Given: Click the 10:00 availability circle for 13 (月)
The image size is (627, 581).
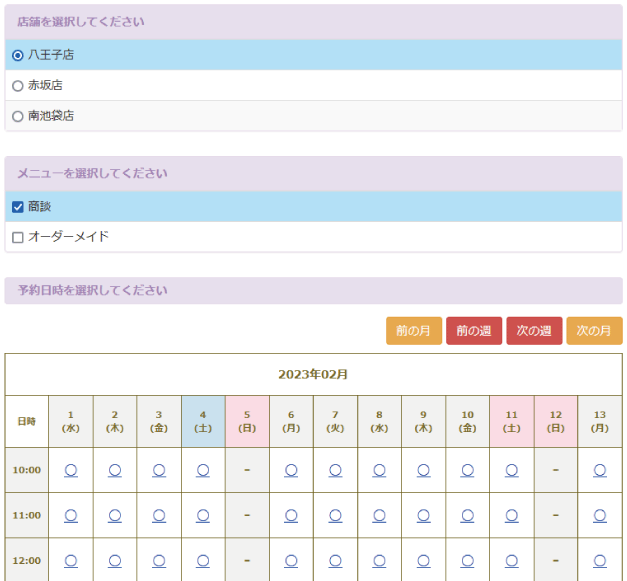Looking at the screenshot, I should click(600, 470).
